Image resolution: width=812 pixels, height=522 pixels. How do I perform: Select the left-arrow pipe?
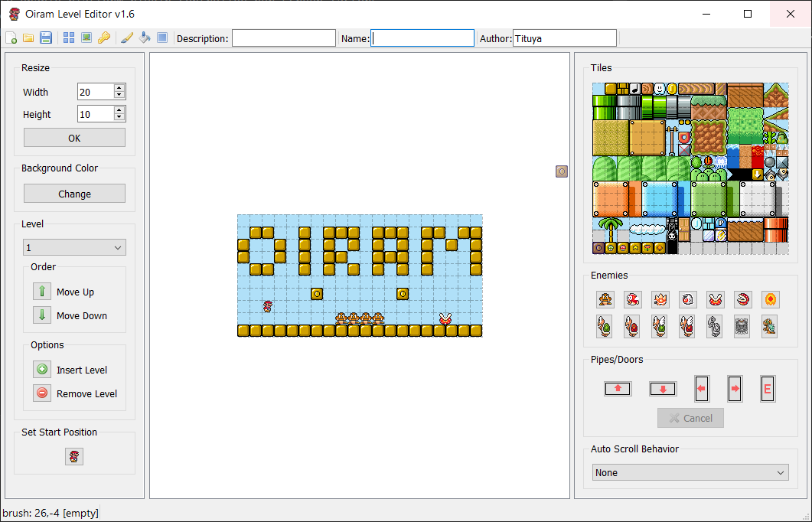702,389
